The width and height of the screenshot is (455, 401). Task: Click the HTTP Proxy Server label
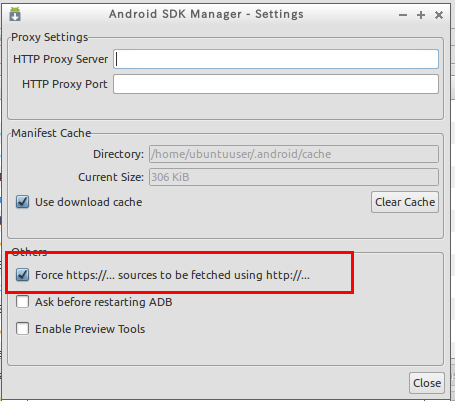click(60, 59)
